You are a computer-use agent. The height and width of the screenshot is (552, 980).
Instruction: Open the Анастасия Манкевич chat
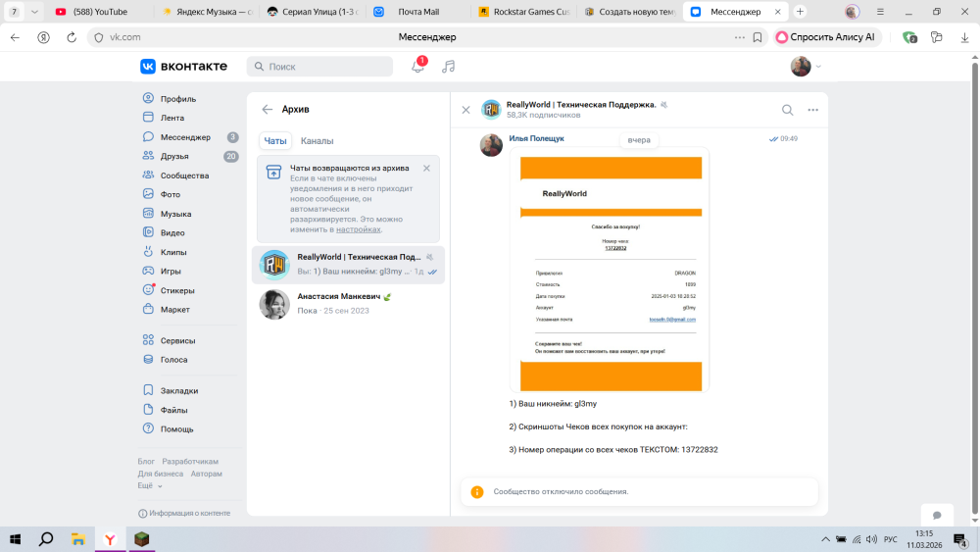348,303
